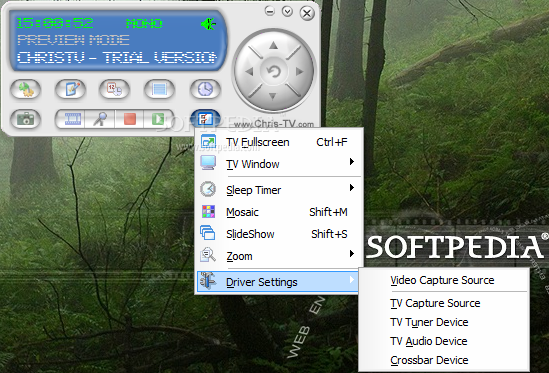The width and height of the screenshot is (549, 373).
Task: Close the ChrisTV remote panel
Action: (307, 13)
